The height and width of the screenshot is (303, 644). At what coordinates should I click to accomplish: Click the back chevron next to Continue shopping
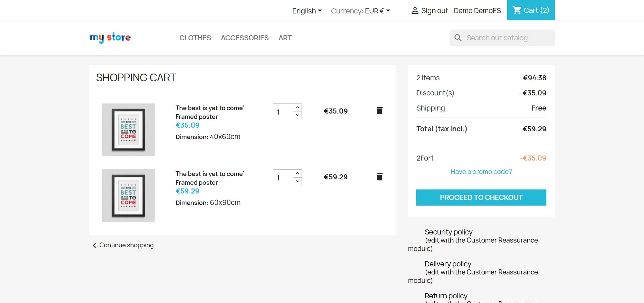[94, 246]
